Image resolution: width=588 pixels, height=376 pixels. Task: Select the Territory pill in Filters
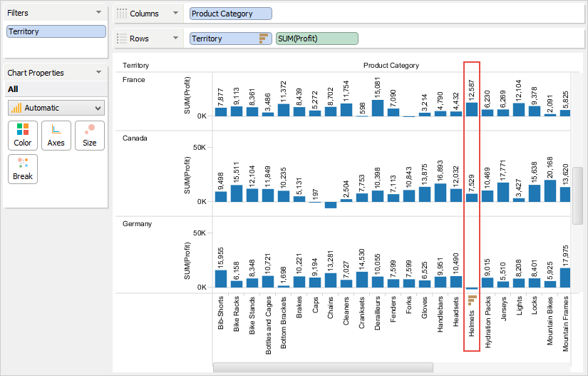56,31
